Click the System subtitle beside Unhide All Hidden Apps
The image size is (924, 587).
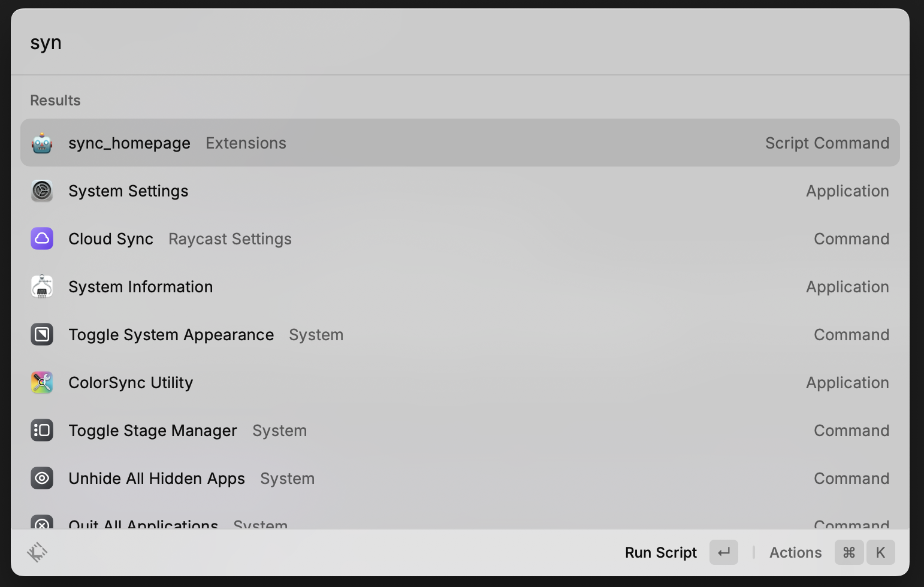coord(287,479)
